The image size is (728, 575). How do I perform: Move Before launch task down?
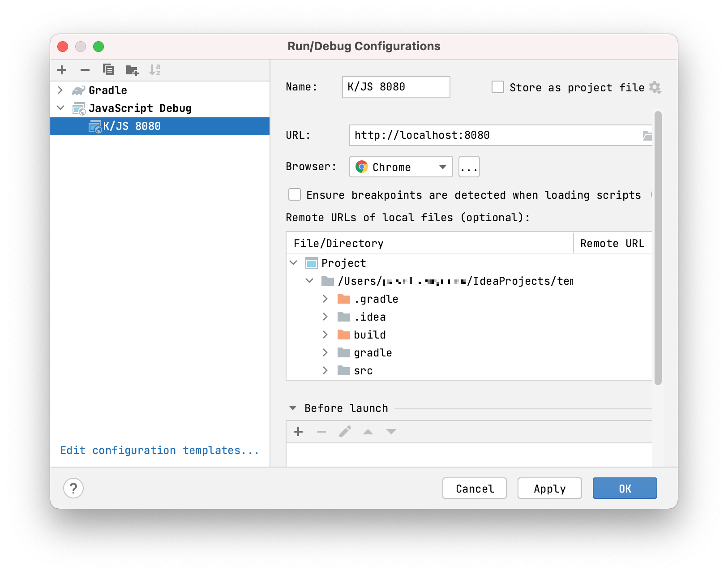pos(391,432)
